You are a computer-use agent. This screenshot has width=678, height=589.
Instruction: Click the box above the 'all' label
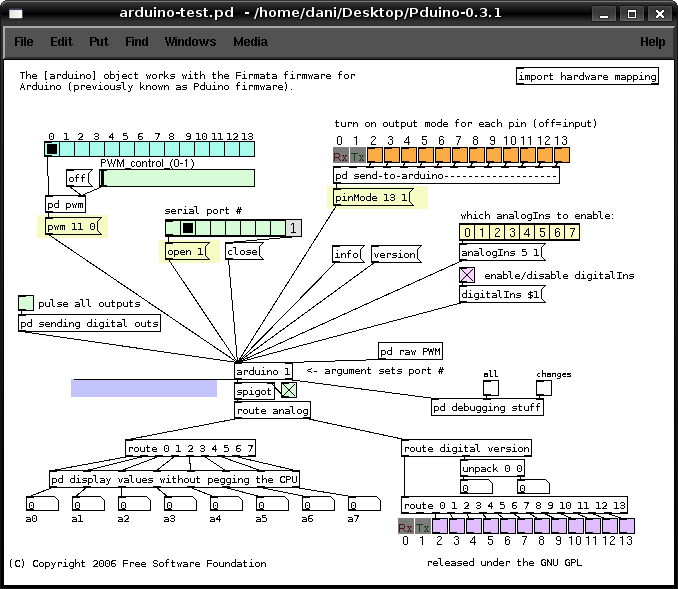(490, 389)
